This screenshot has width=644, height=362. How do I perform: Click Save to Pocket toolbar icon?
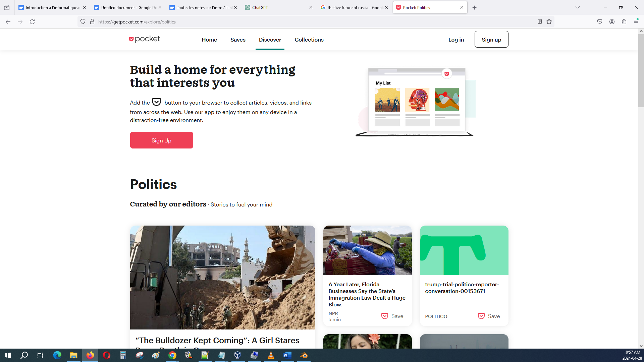pyautogui.click(x=600, y=22)
